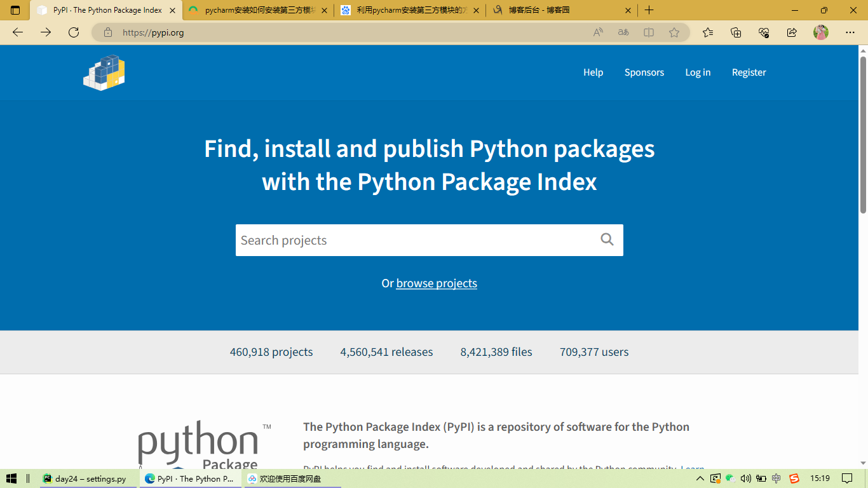Add page to favorites with star icon

coord(674,32)
